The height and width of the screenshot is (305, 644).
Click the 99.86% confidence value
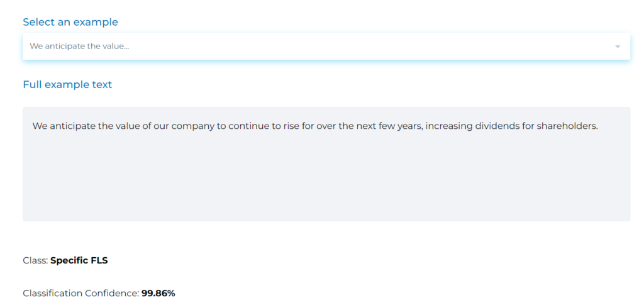(x=158, y=293)
